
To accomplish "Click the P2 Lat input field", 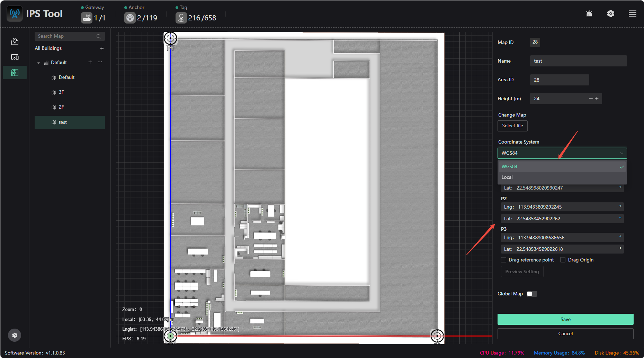I will point(562,219).
